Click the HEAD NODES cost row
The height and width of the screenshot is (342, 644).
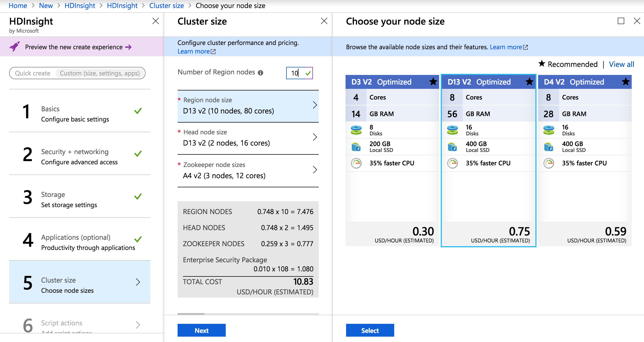pos(248,228)
